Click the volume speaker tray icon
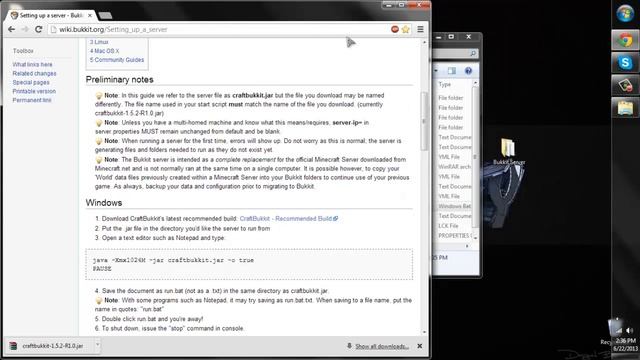 click(630, 331)
